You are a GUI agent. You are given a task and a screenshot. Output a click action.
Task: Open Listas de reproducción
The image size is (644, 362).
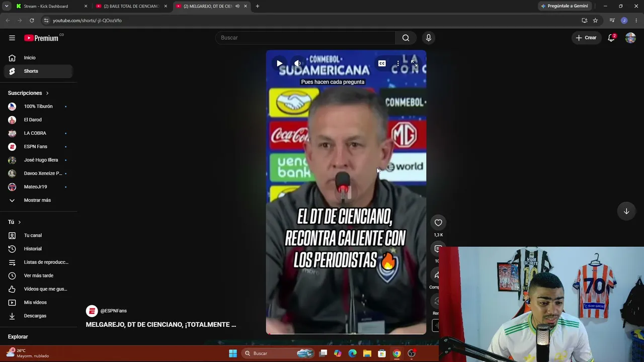coord(38,262)
